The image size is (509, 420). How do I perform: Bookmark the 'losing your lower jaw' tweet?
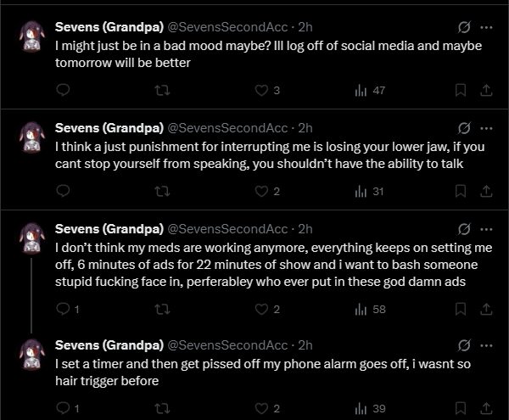point(461,191)
